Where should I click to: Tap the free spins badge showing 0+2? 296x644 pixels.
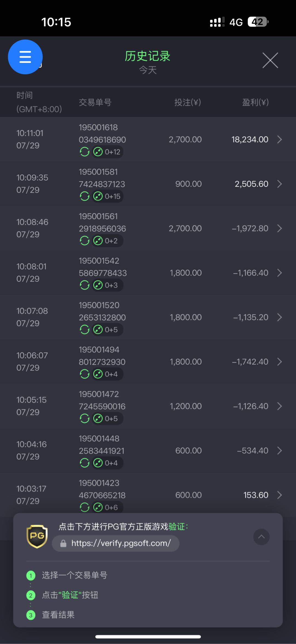point(107,241)
